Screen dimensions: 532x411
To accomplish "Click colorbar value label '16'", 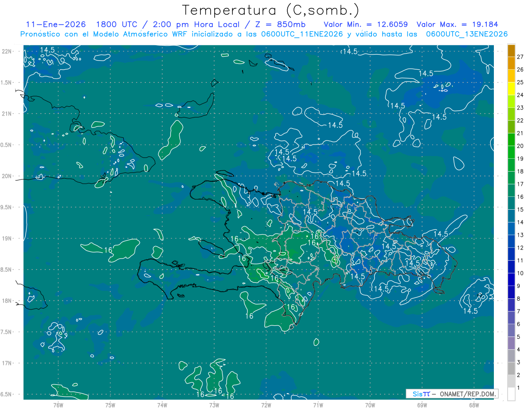I will (520, 197).
